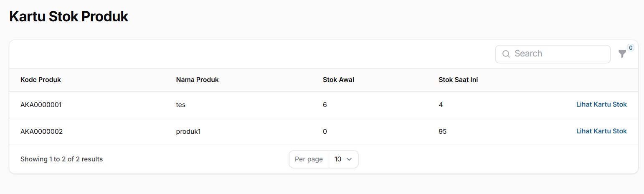The height and width of the screenshot is (194, 644).
Task: Select the AKA0000002 product code cell
Action: click(41, 132)
